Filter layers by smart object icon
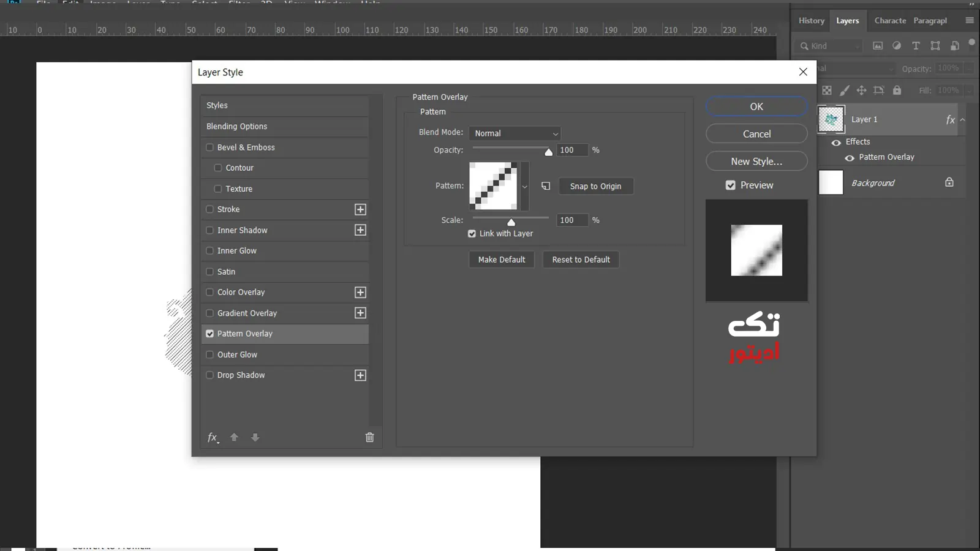Screen dimensions: 980x551 [954, 46]
